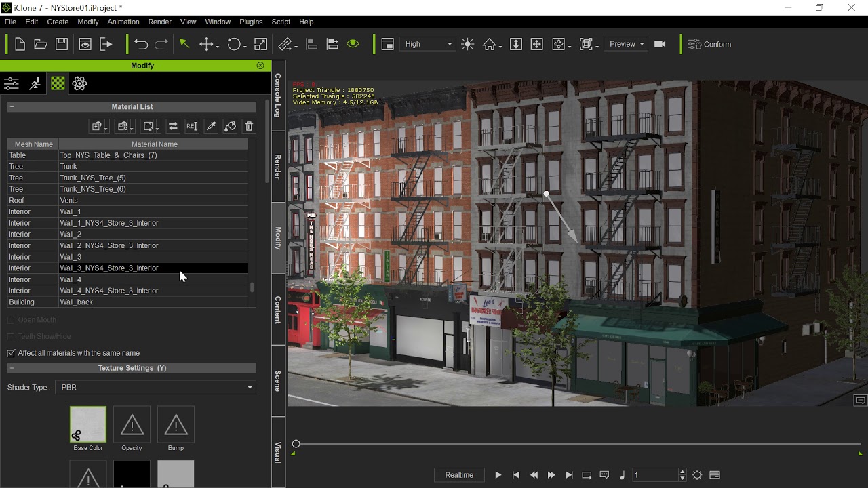This screenshot has height=488, width=868.
Task: Click the frame selected object icon
Action: coord(587,44)
